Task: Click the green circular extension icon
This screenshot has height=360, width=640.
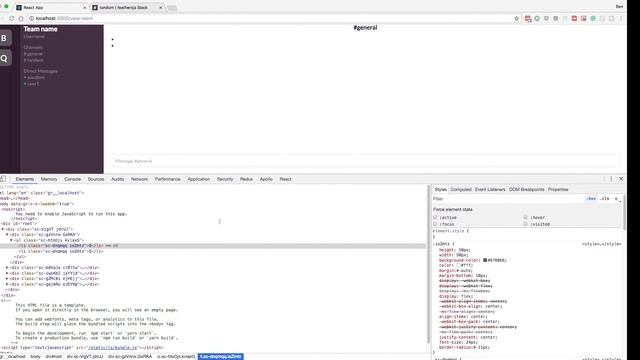Action: 537,18
